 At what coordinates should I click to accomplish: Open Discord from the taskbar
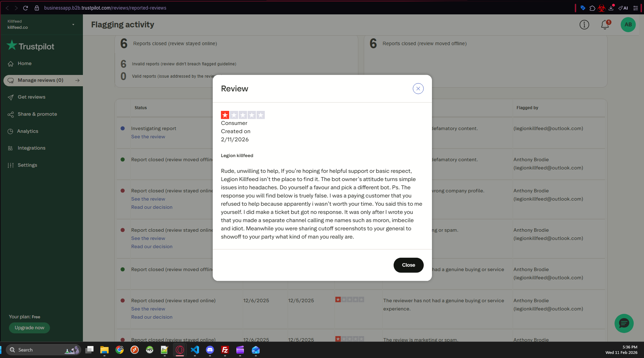(x=210, y=350)
